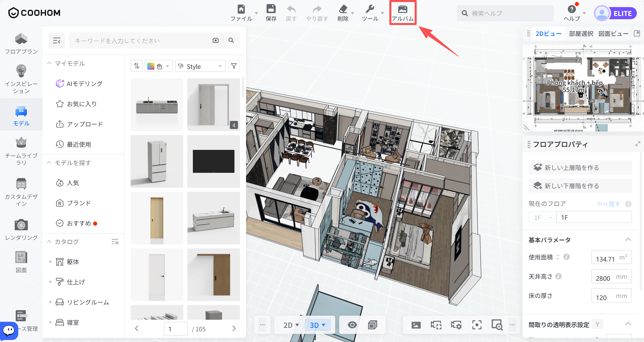
Task: Switch to the 図面ビュー tab
Action: tap(613, 34)
